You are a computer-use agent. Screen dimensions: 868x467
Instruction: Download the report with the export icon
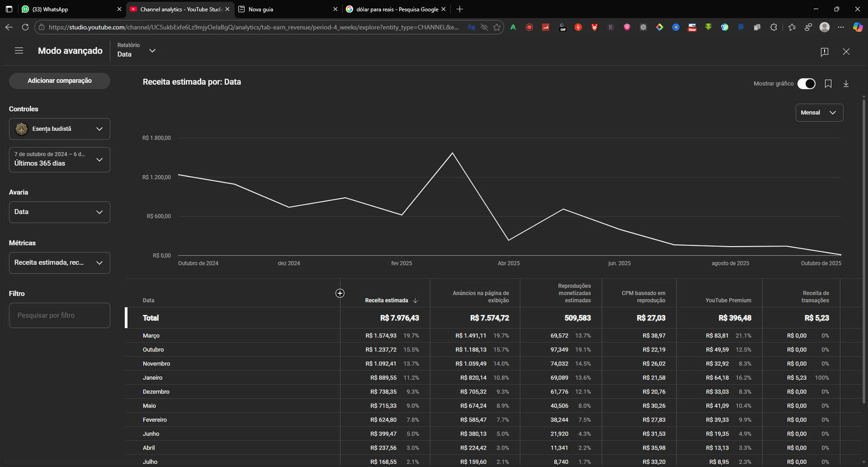click(846, 84)
